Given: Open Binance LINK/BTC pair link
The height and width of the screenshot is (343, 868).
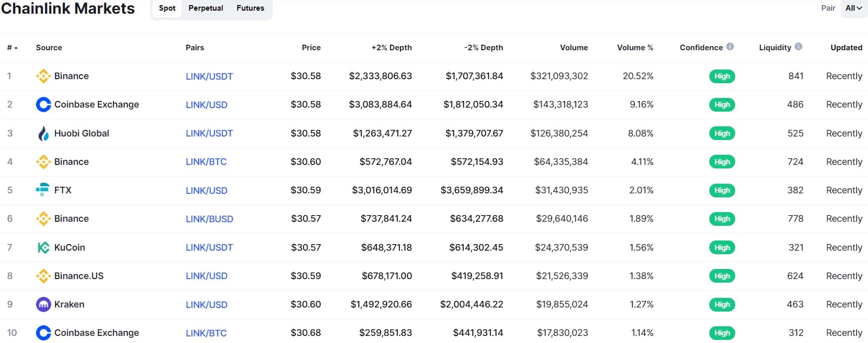Looking at the screenshot, I should click(206, 162).
